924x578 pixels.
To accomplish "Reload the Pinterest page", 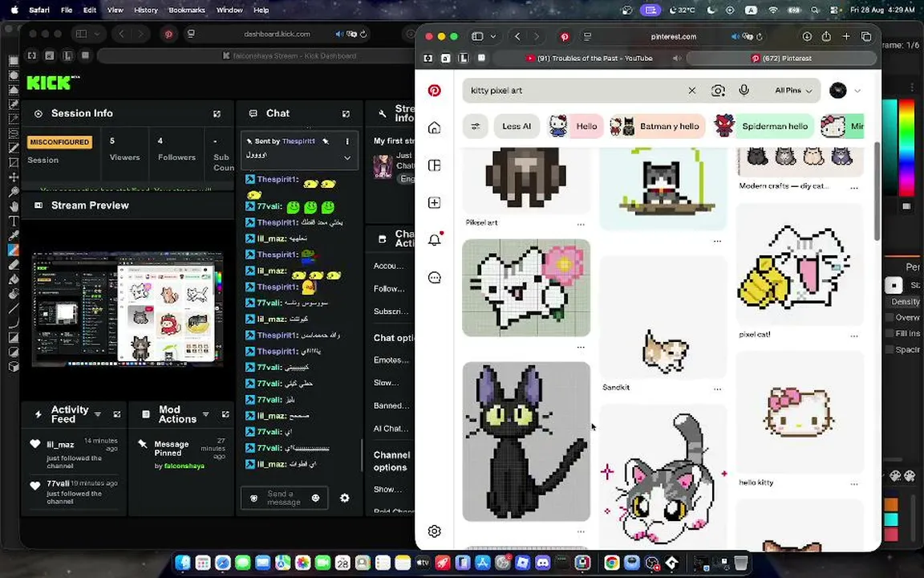I will pyautogui.click(x=760, y=37).
